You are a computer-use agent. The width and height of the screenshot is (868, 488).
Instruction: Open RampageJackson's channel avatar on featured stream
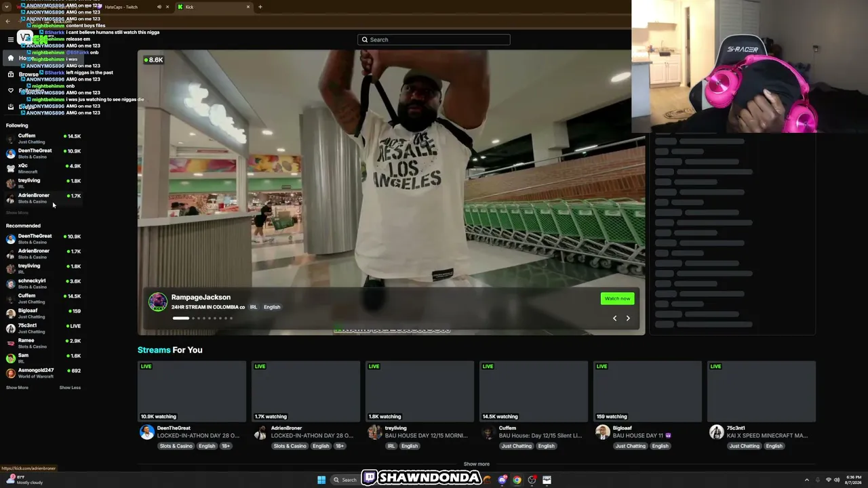pyautogui.click(x=158, y=302)
